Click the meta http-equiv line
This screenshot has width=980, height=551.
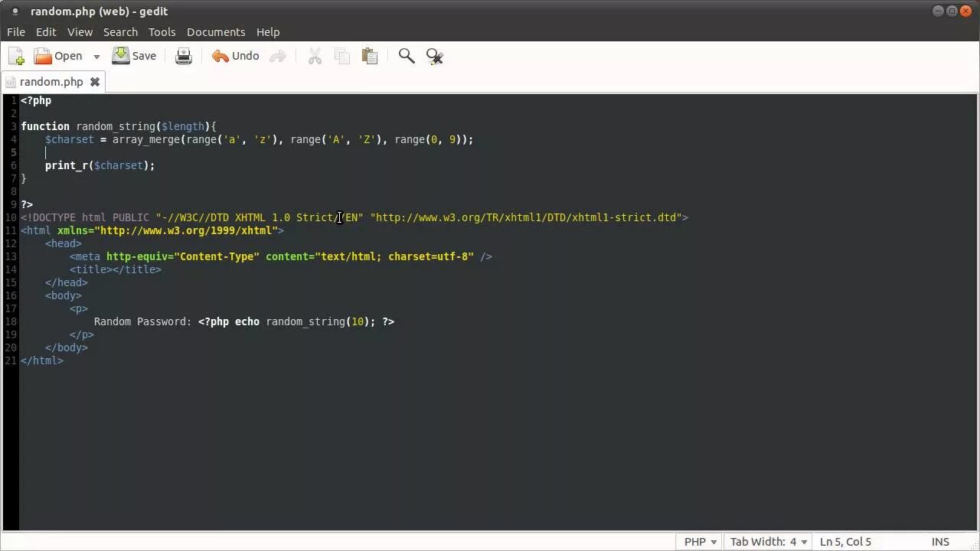[x=281, y=256]
